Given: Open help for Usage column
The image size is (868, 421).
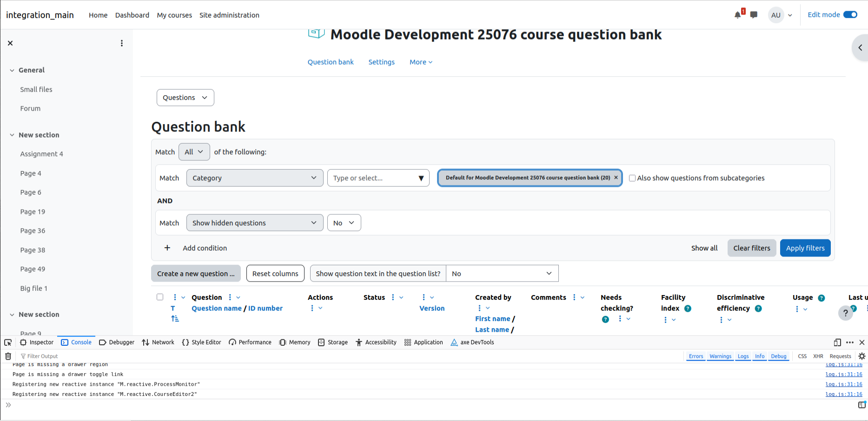Looking at the screenshot, I should click(x=822, y=298).
